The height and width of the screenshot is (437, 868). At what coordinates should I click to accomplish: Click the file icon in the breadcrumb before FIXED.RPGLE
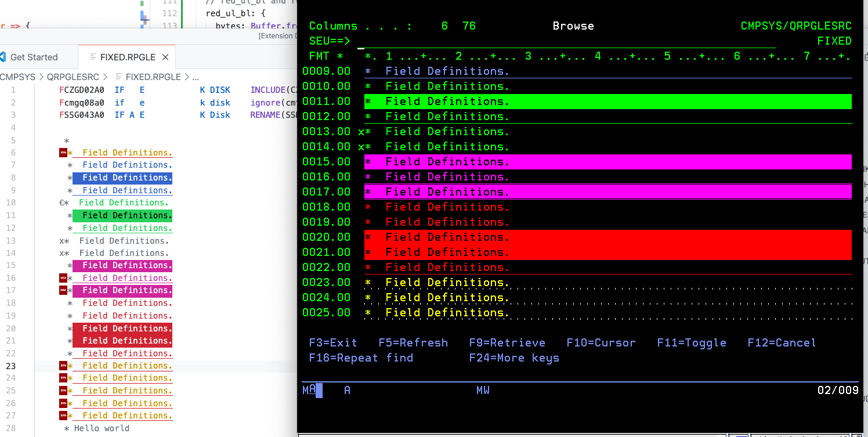click(x=119, y=77)
